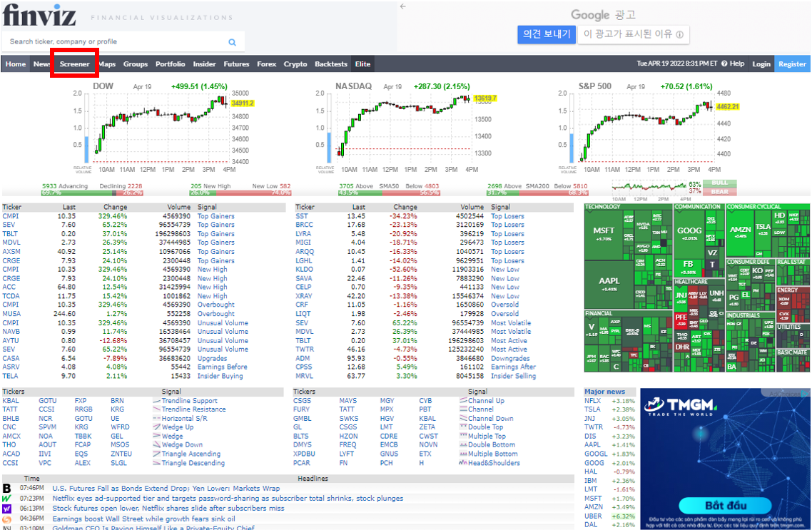
Task: Open the Channel Up pattern icon
Action: tap(464, 401)
